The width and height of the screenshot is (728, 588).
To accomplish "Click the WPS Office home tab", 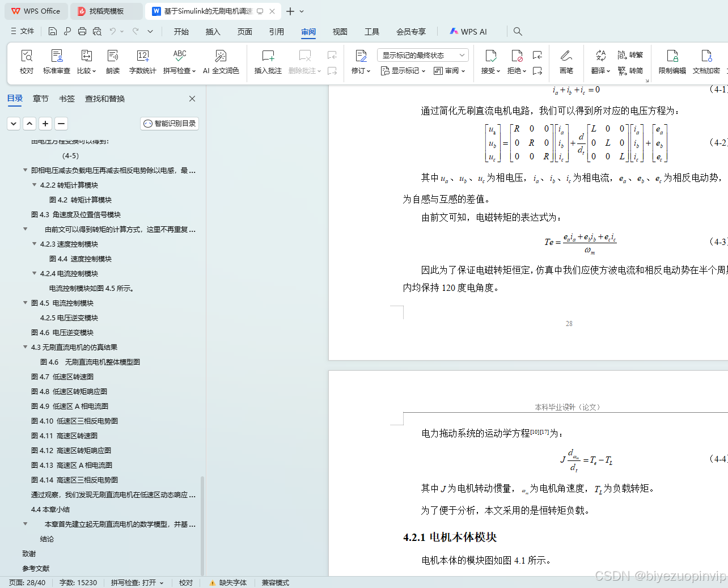I will [36, 11].
